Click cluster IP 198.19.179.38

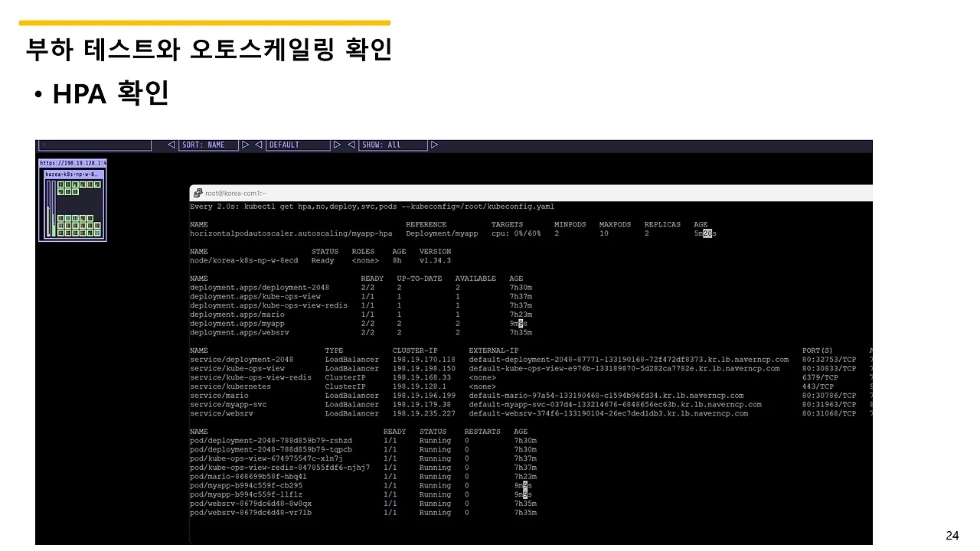coord(422,405)
